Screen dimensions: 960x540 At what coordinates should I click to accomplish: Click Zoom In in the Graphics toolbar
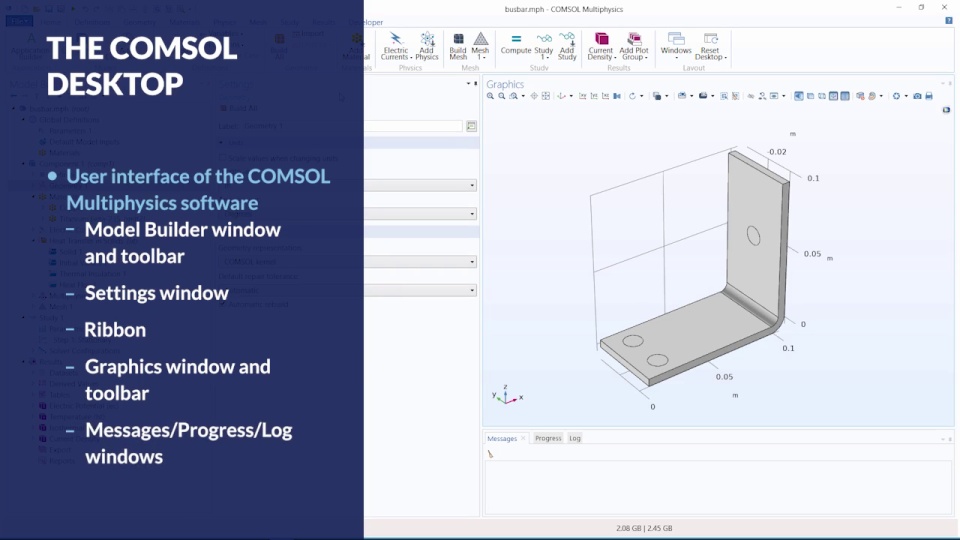491,96
